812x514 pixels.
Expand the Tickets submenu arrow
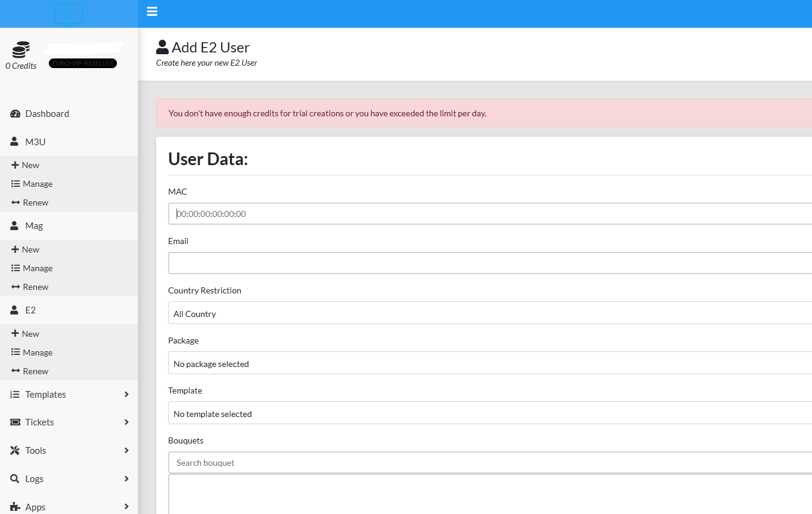tap(126, 422)
